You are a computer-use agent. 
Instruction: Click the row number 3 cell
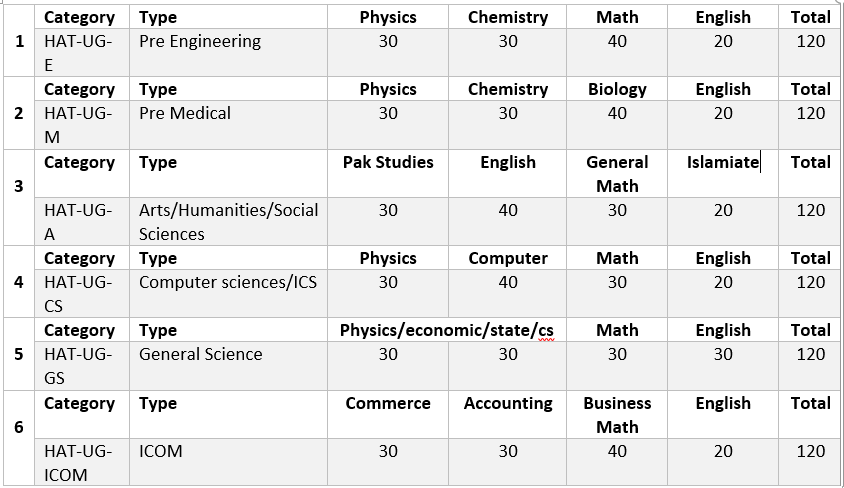[20, 186]
